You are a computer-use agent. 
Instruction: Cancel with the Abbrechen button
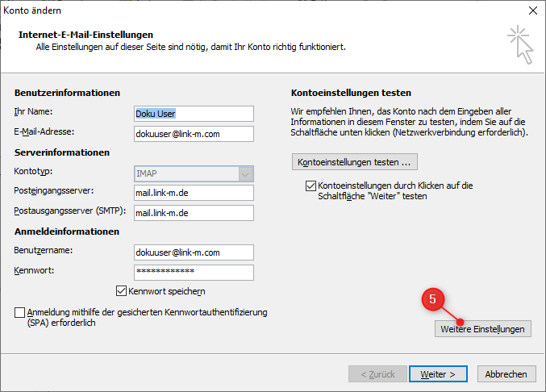tap(506, 374)
